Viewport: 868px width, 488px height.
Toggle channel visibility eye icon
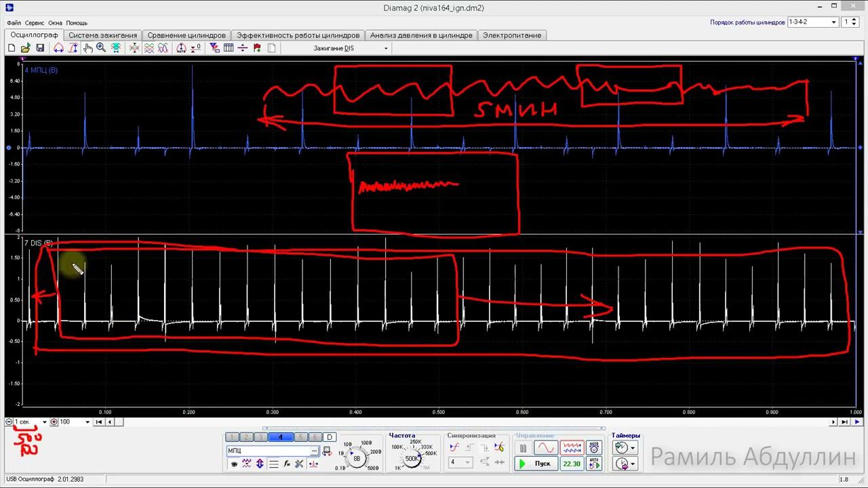coord(235,464)
